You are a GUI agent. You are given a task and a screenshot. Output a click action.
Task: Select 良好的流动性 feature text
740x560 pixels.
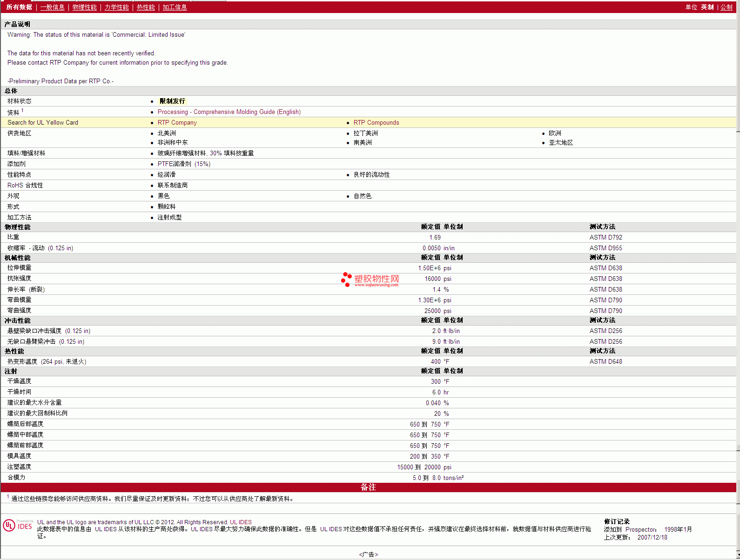(371, 175)
